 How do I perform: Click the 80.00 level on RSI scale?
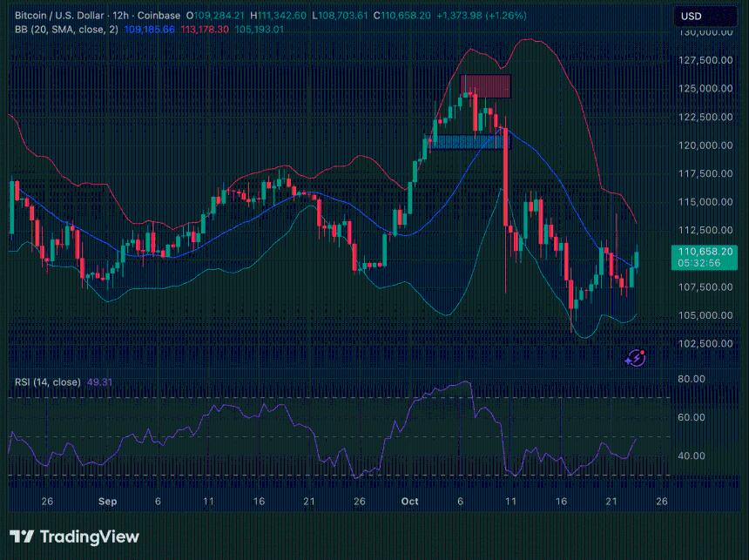692,380
